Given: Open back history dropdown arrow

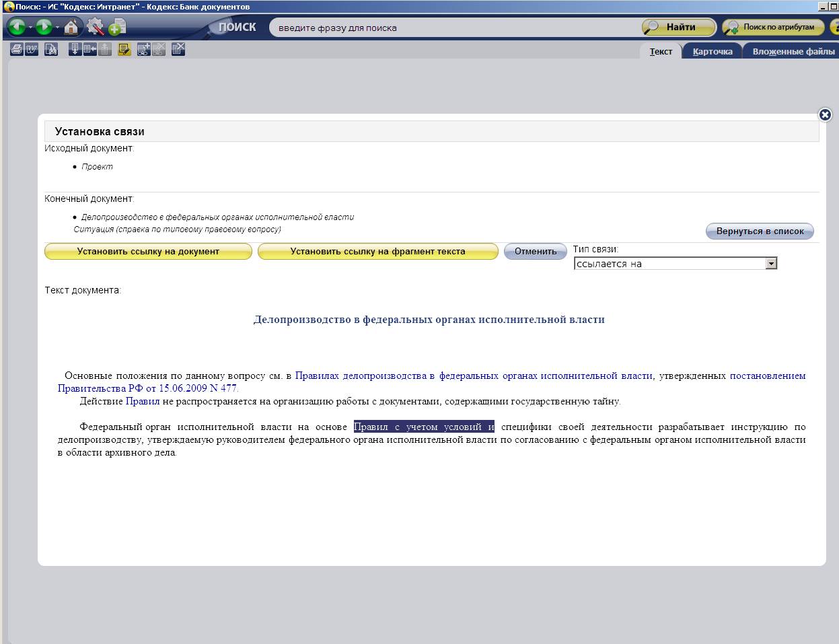Looking at the screenshot, I should [30, 28].
